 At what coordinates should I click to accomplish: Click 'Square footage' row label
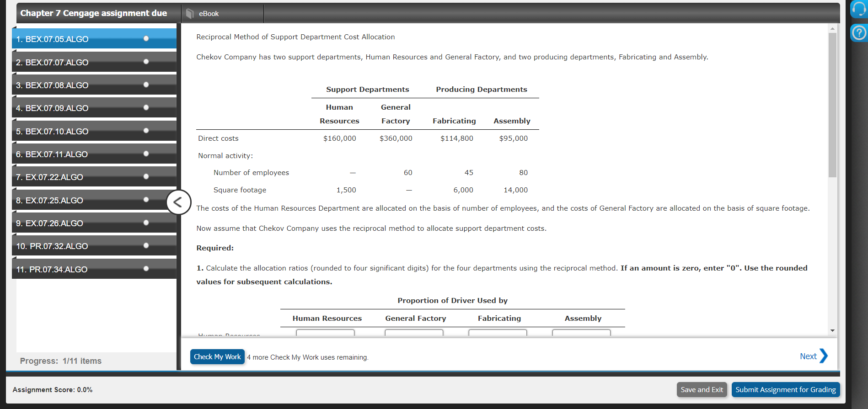click(x=240, y=190)
